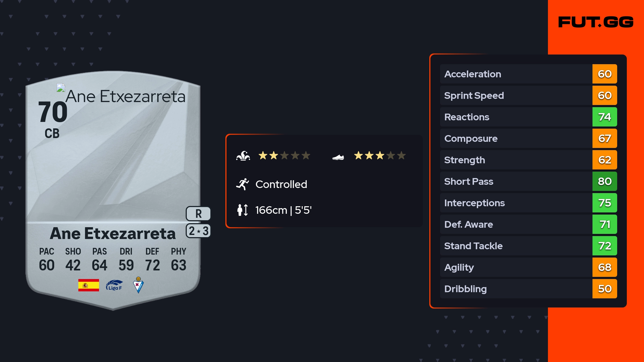Click the 2★3 skill/weak foot badge
The height and width of the screenshot is (362, 644).
198,231
